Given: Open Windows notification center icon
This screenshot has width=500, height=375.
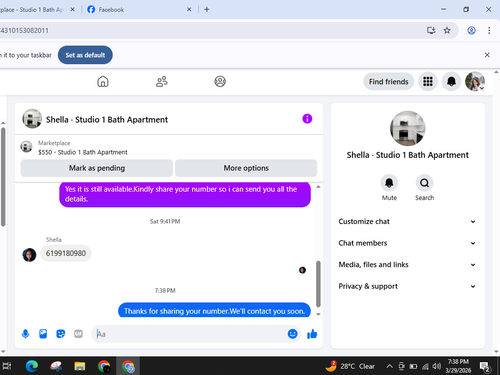Looking at the screenshot, I should [x=485, y=367].
